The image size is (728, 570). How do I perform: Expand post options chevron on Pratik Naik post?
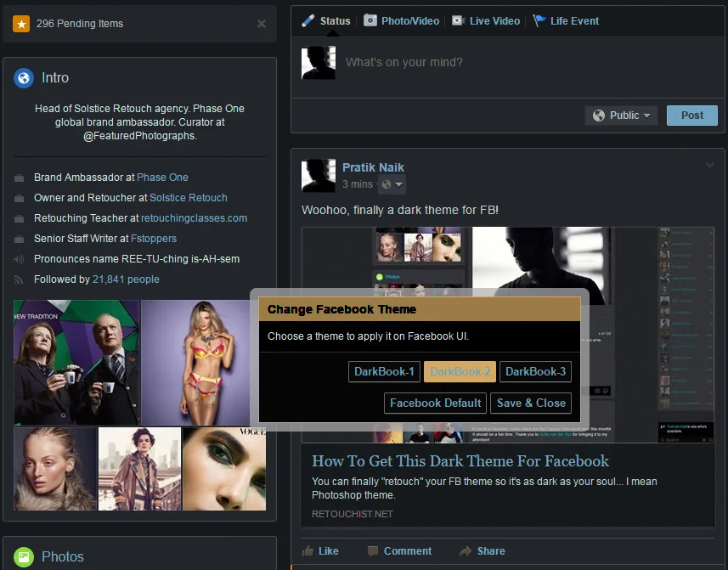click(x=710, y=165)
